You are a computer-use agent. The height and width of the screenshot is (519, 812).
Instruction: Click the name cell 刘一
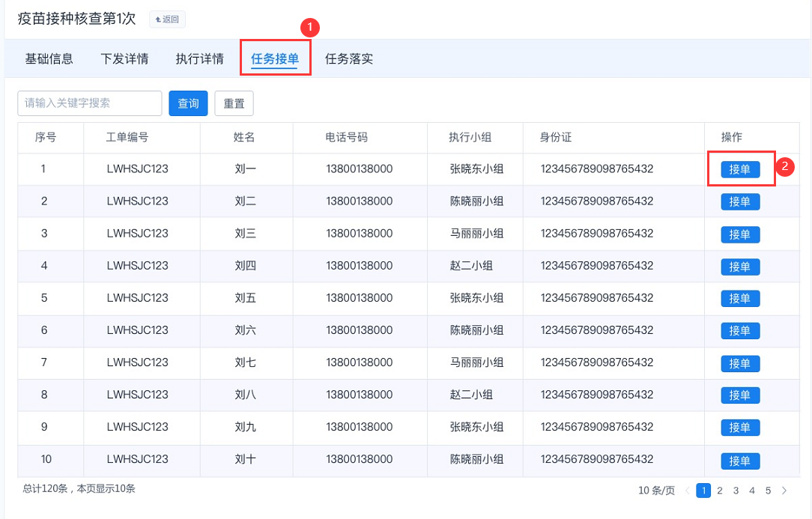[246, 169]
